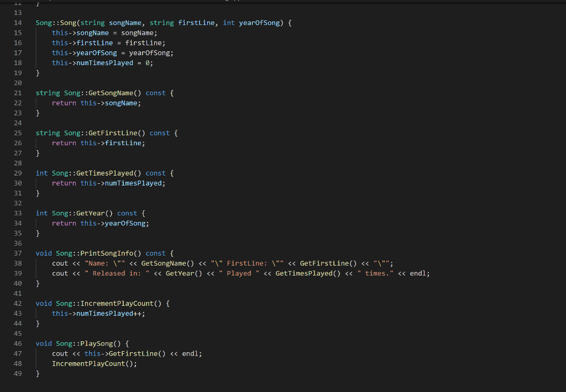Click the songName member on line 15
This screenshot has height=392, width=566.
click(x=91, y=33)
